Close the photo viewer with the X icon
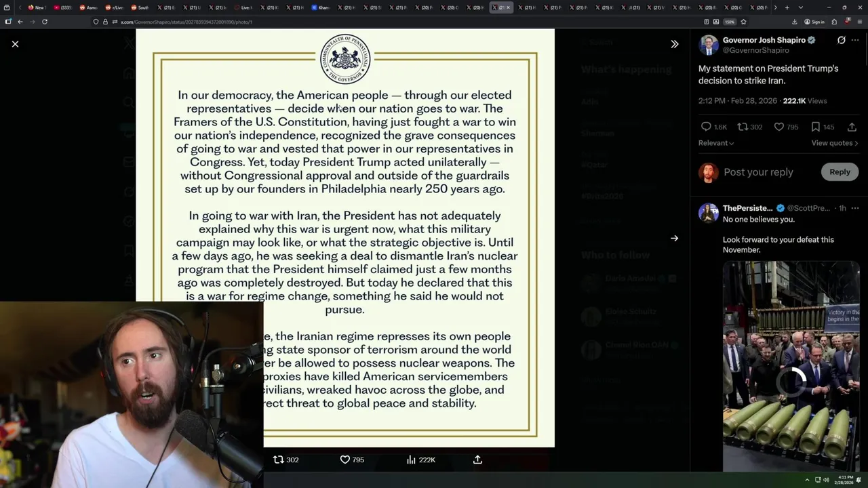 15,44
